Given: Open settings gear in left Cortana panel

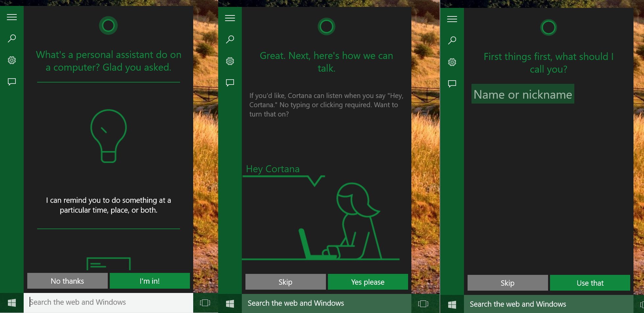Looking at the screenshot, I should point(12,60).
